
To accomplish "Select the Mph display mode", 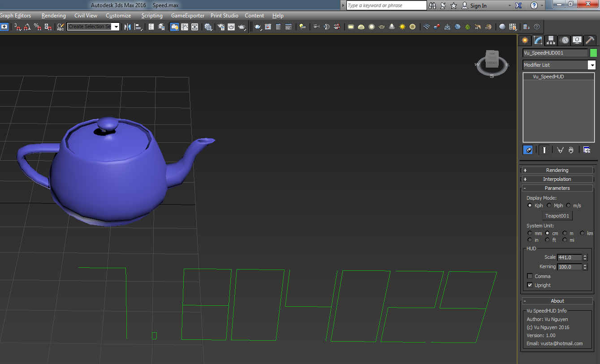I will (549, 206).
